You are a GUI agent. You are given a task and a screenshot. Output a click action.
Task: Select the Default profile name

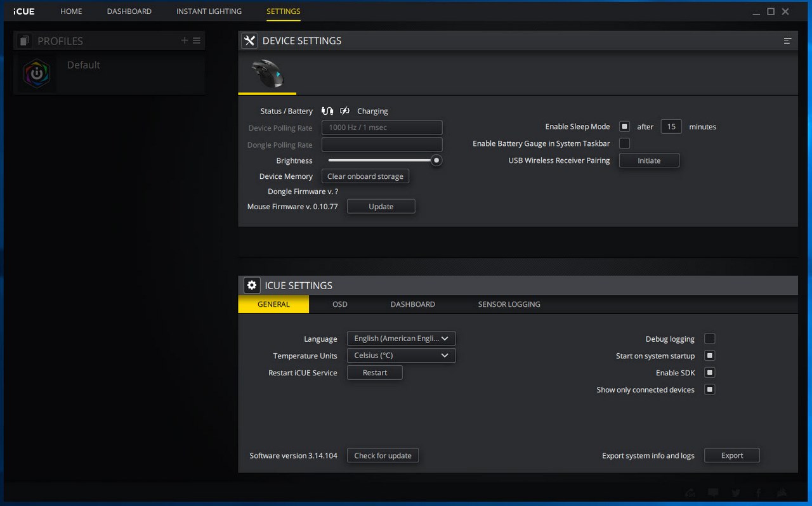click(84, 65)
